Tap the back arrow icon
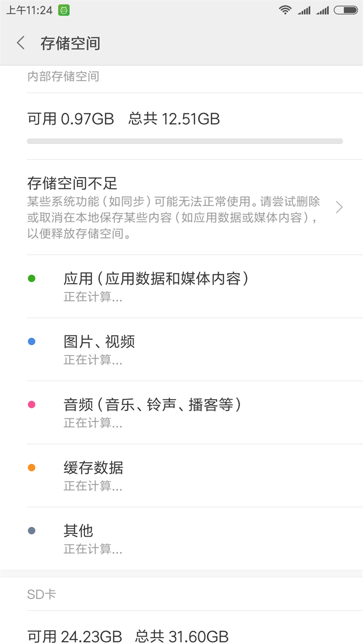 pos(21,43)
